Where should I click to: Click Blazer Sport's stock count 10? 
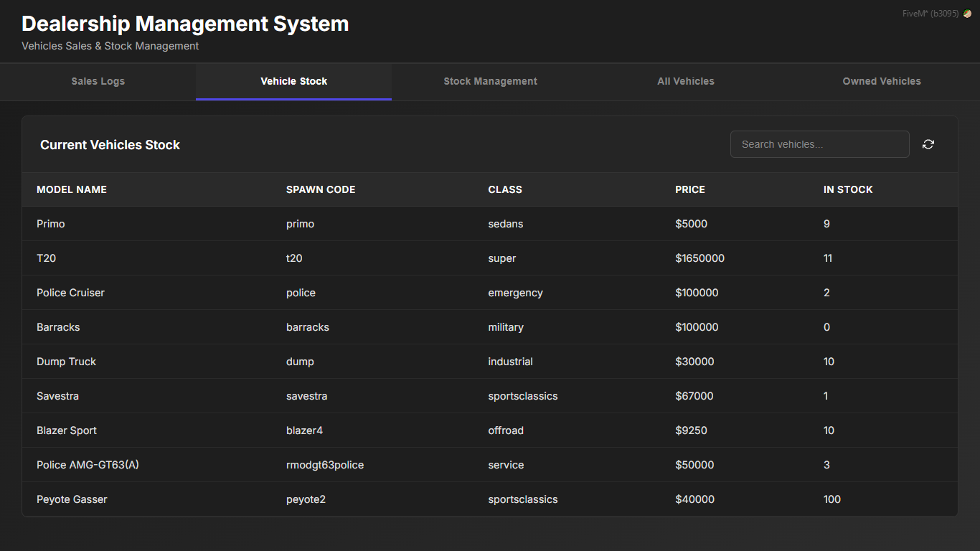click(x=829, y=430)
